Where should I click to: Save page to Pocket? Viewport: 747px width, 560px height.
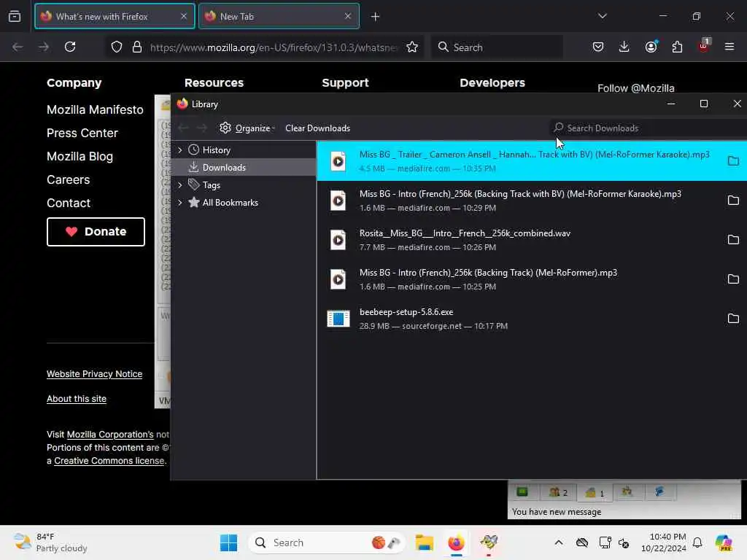[x=598, y=47]
